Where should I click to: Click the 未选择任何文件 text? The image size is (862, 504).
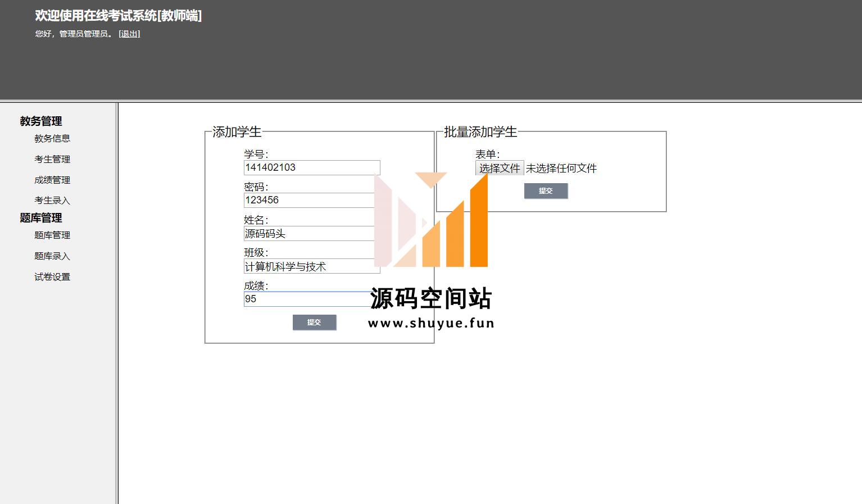[x=561, y=168]
